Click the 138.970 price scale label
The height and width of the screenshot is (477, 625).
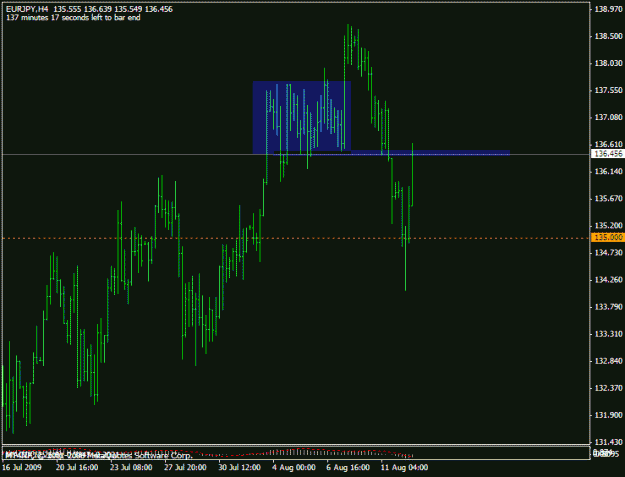(x=608, y=9)
